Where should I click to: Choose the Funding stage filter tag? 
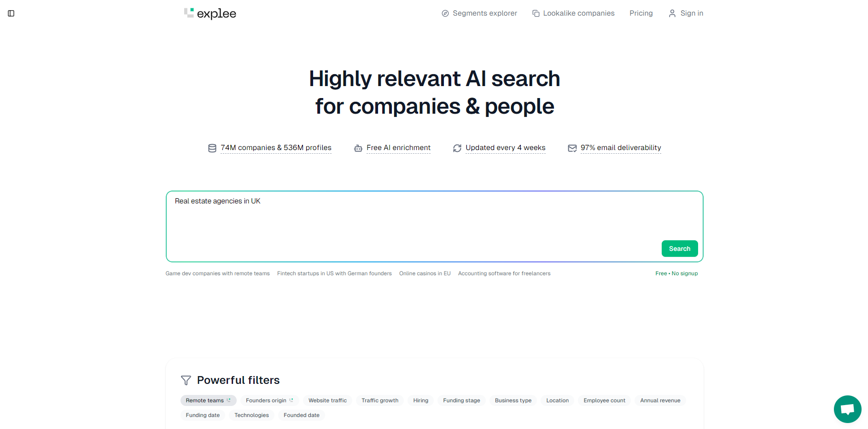point(461,400)
